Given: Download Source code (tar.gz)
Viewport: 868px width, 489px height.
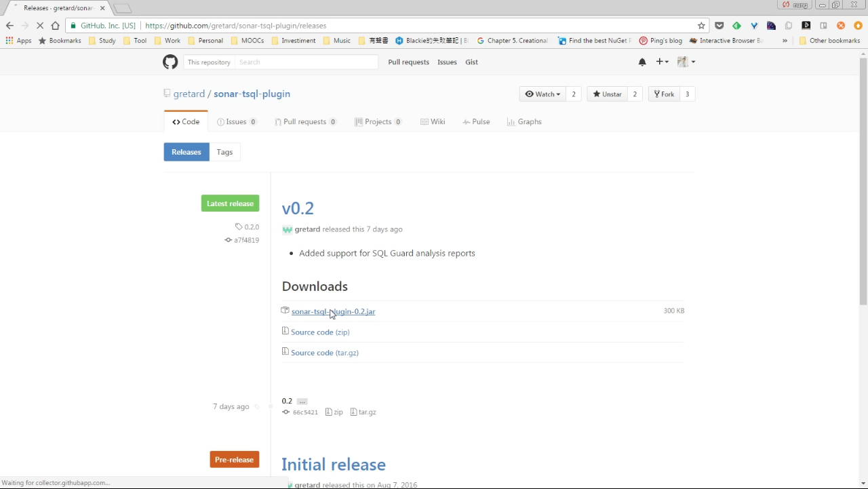Looking at the screenshot, I should click(x=325, y=353).
